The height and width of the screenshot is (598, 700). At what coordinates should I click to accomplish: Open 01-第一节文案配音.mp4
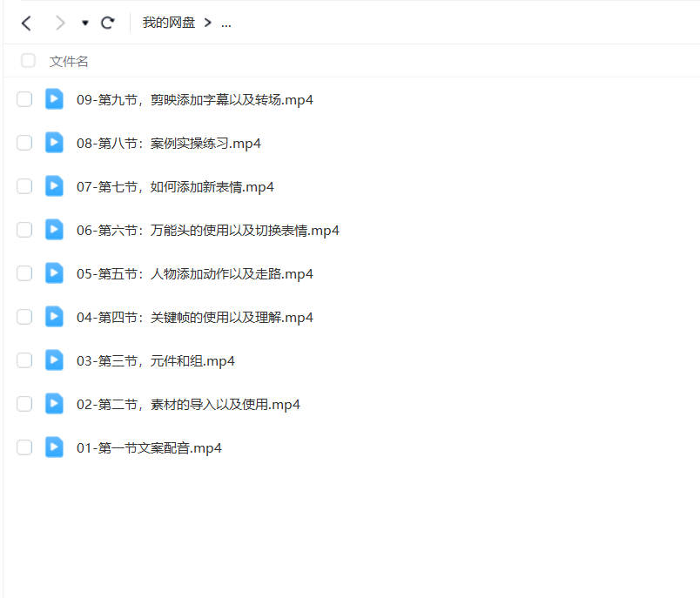(149, 448)
